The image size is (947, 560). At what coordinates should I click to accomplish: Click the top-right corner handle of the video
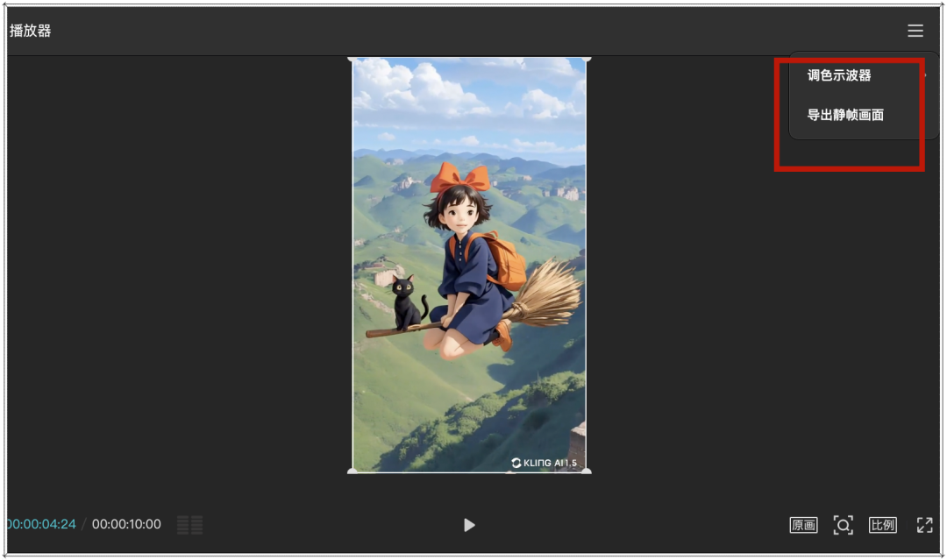point(587,59)
